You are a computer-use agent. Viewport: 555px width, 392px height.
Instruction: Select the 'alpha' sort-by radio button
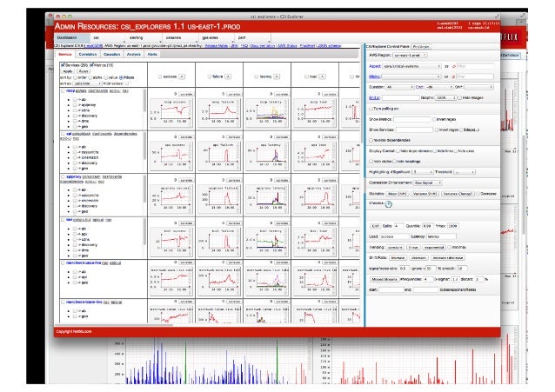click(x=90, y=77)
